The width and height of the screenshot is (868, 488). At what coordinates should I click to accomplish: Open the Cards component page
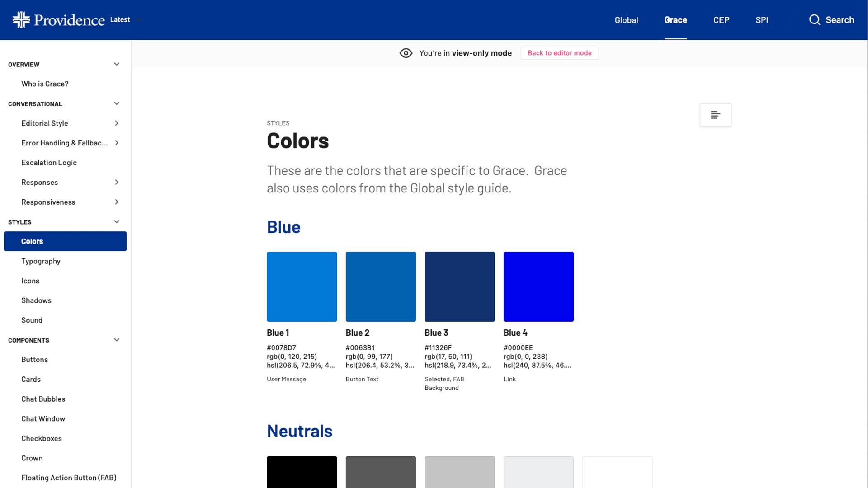31,380
